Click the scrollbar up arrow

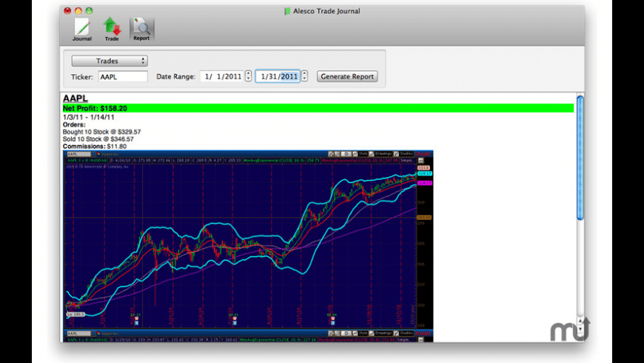click(x=580, y=321)
